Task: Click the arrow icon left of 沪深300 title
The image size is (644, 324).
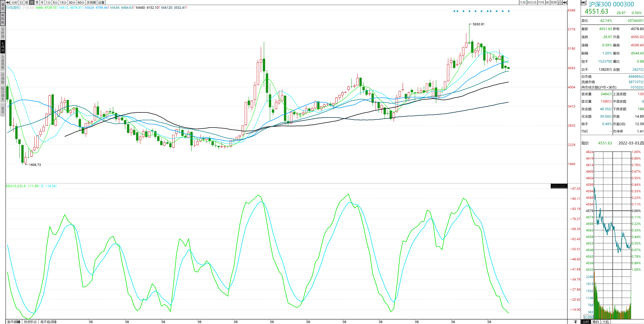Action: pyautogui.click(x=583, y=3)
